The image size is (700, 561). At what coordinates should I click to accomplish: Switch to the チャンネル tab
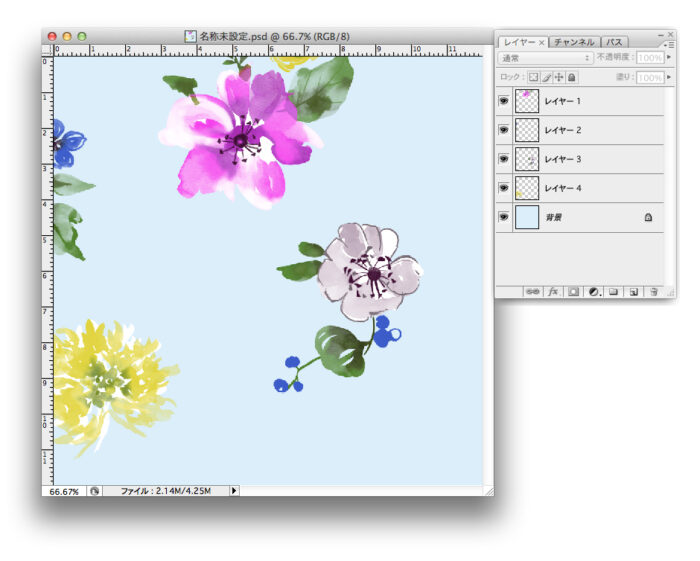(574, 42)
